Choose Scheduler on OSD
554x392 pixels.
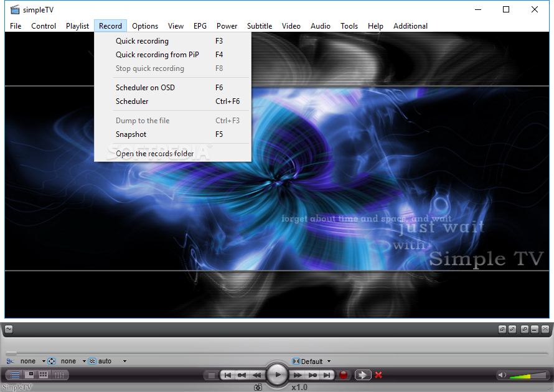pyautogui.click(x=173, y=88)
